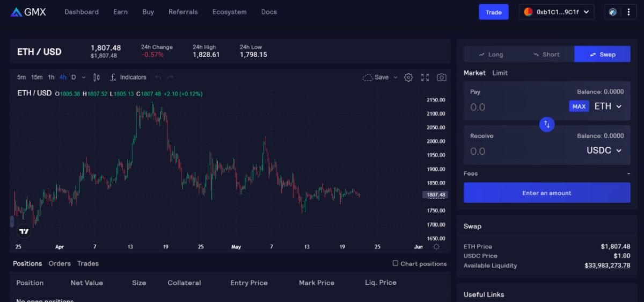This screenshot has width=644, height=302.
Task: Select Market order type
Action: tap(474, 73)
